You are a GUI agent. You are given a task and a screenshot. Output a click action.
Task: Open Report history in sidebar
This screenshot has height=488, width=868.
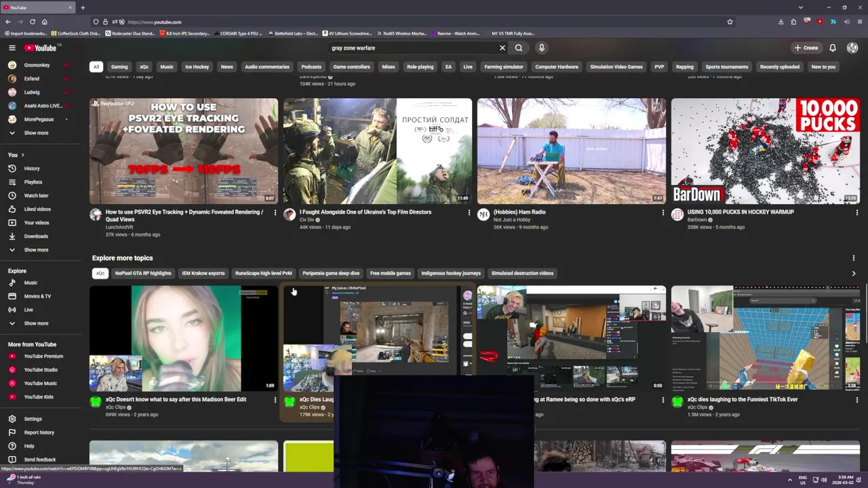pos(37,432)
